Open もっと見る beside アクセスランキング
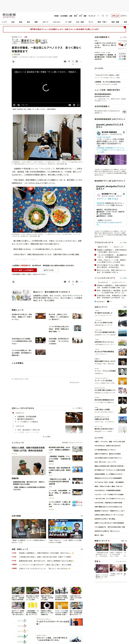The height and width of the screenshot is (644, 129). coord(123,242)
